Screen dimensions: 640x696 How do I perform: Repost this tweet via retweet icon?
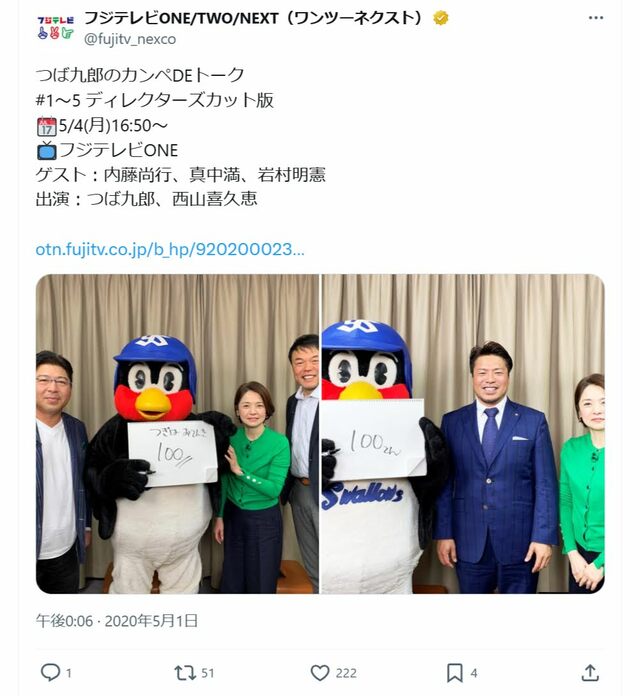(x=185, y=672)
